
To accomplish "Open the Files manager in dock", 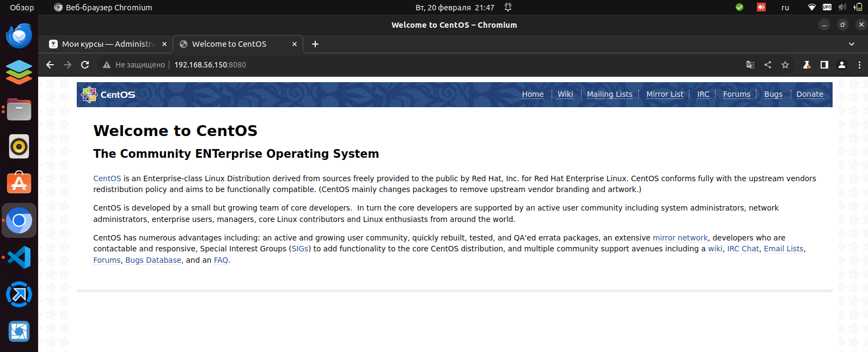I will coord(19,109).
